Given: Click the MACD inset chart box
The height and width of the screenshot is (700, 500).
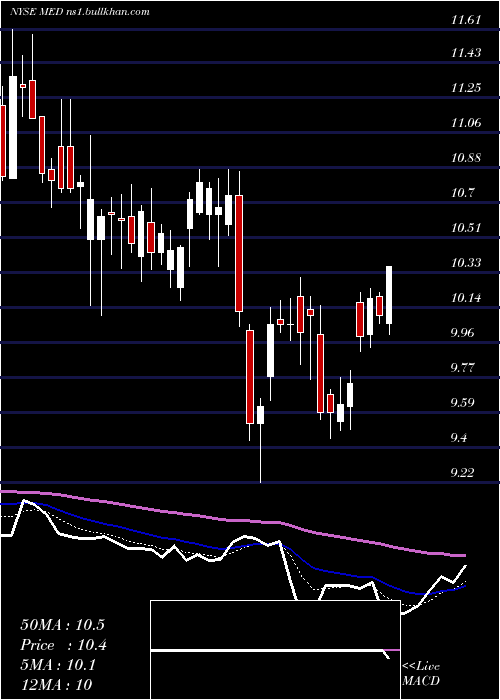Looking at the screenshot, I should [x=275, y=650].
